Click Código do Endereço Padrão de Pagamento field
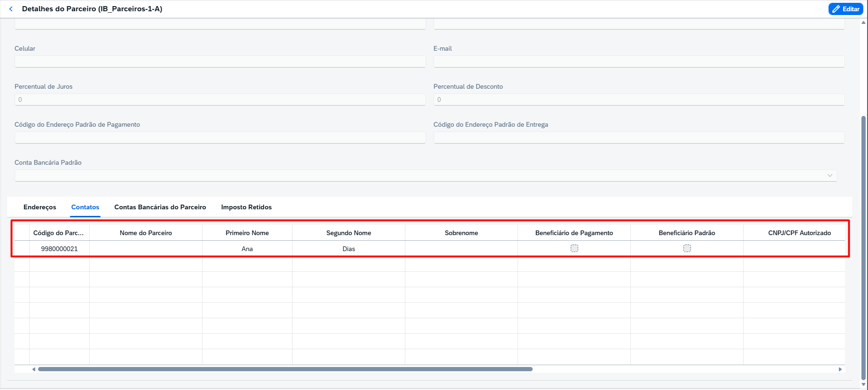This screenshot has width=868, height=390. 220,138
